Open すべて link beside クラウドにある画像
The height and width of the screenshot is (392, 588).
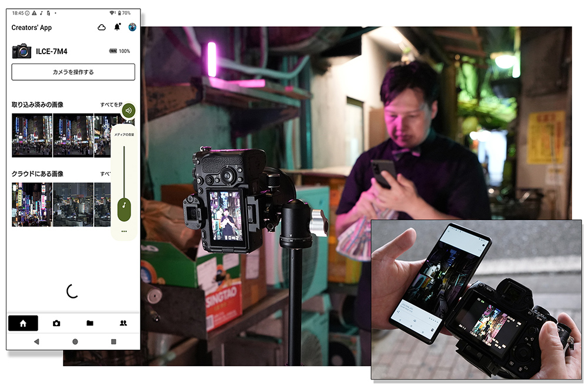[x=106, y=174]
